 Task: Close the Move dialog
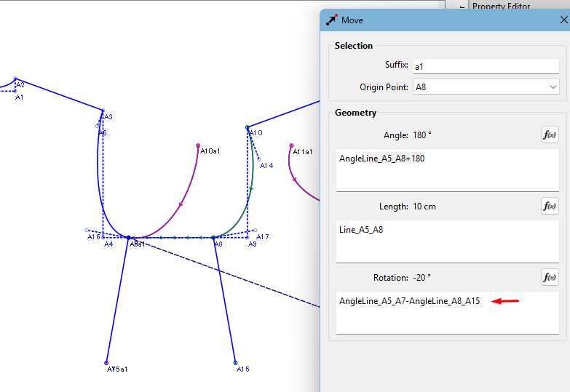[x=562, y=20]
